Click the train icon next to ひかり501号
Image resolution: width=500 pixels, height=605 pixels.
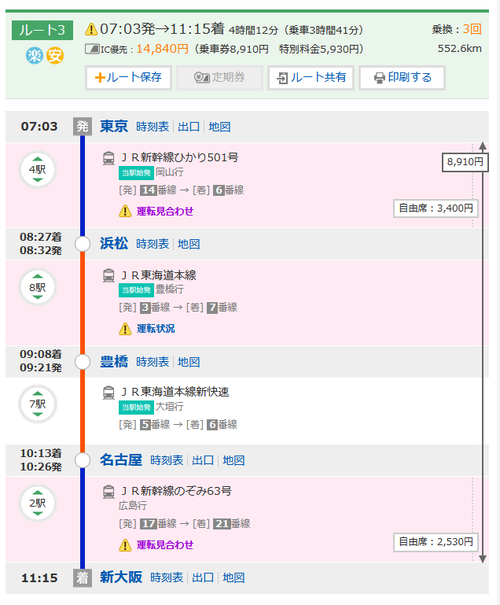pos(108,158)
